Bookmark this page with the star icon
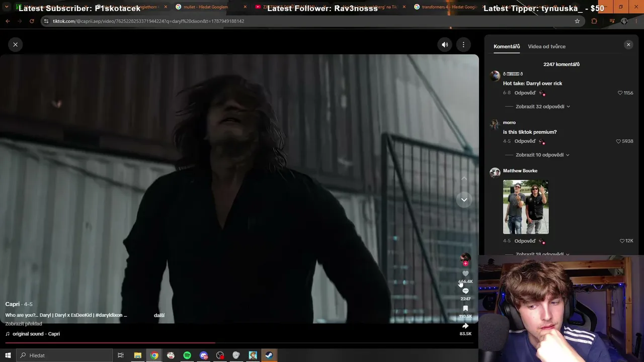 tap(577, 21)
